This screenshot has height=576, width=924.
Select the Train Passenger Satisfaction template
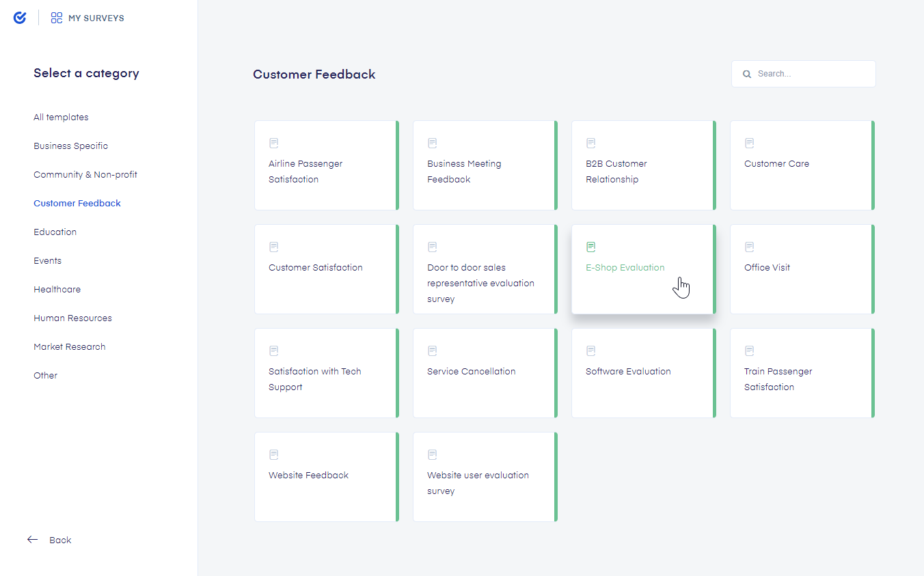click(802, 373)
